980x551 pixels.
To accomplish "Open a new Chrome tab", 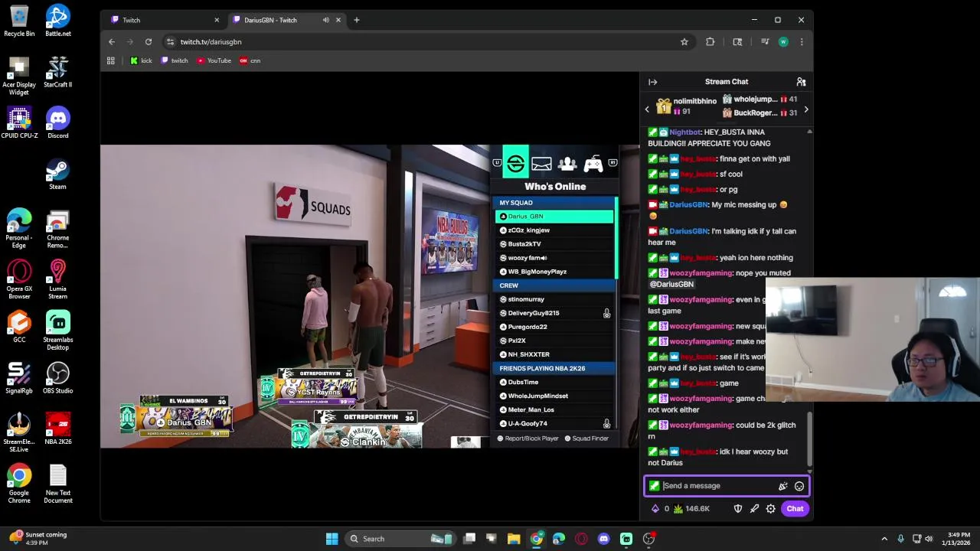I will [x=356, y=20].
